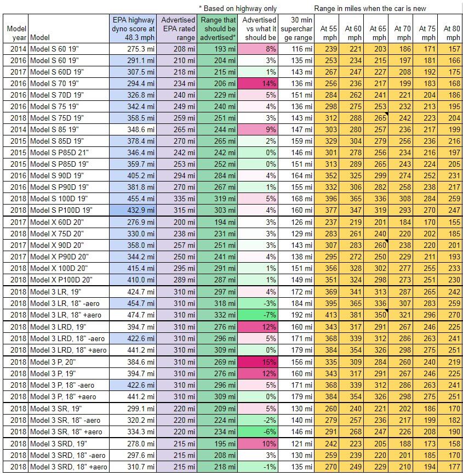Click the 455.4 mi dyno score cell
This screenshot has width=463, height=476.
pyautogui.click(x=133, y=199)
